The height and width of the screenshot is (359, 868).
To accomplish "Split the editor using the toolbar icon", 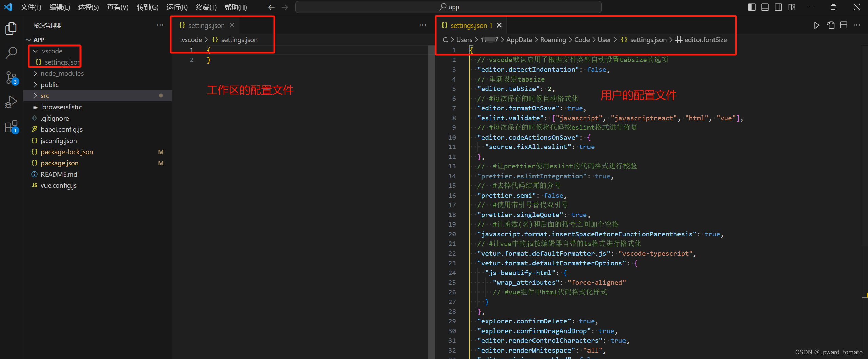I will [x=844, y=25].
